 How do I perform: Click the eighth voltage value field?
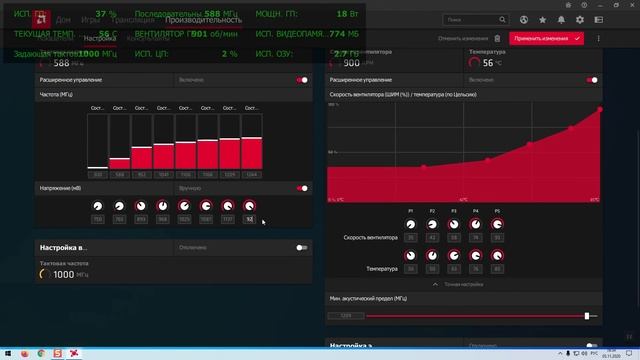click(x=249, y=219)
